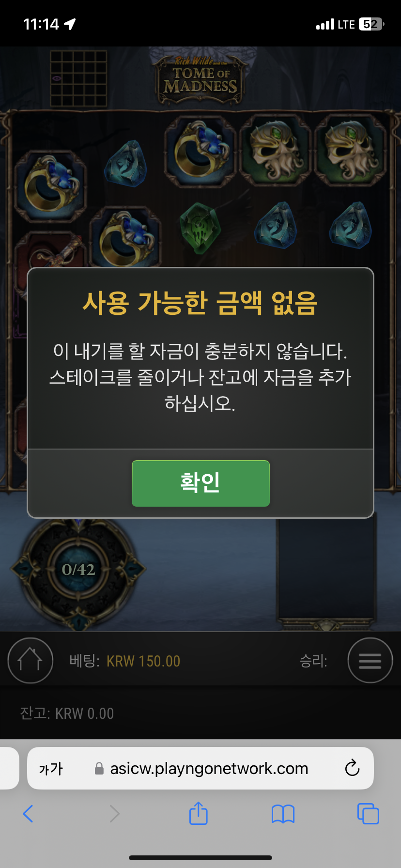Open Safari bookmarks book icon
Image resolution: width=401 pixels, height=868 pixels.
[283, 814]
